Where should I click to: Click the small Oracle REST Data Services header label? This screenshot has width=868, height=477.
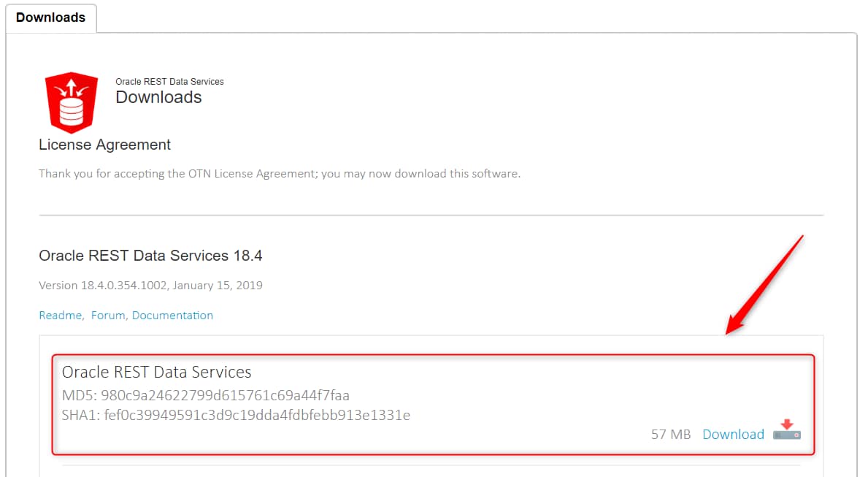(x=169, y=82)
